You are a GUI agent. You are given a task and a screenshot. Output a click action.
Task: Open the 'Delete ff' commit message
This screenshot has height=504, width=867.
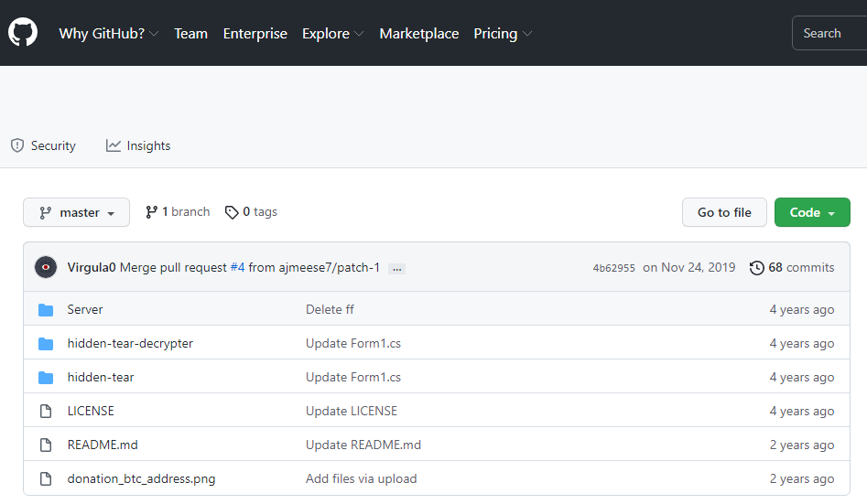tap(331, 309)
